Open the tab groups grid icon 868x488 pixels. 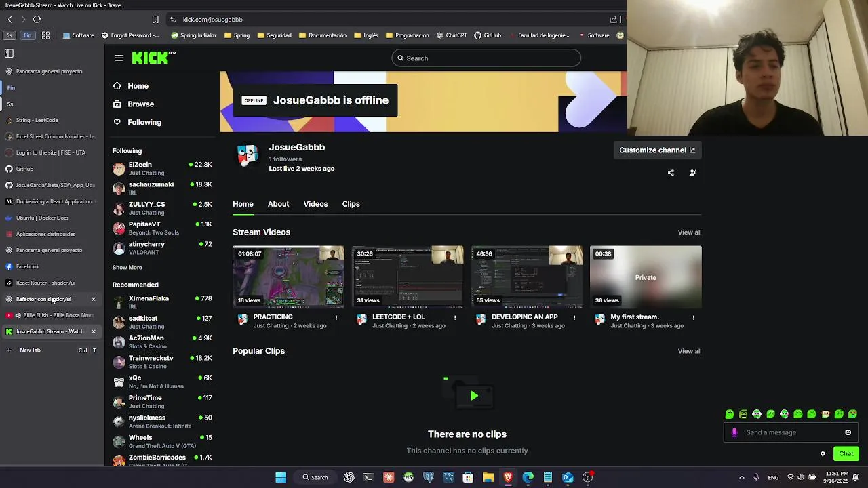click(46, 35)
